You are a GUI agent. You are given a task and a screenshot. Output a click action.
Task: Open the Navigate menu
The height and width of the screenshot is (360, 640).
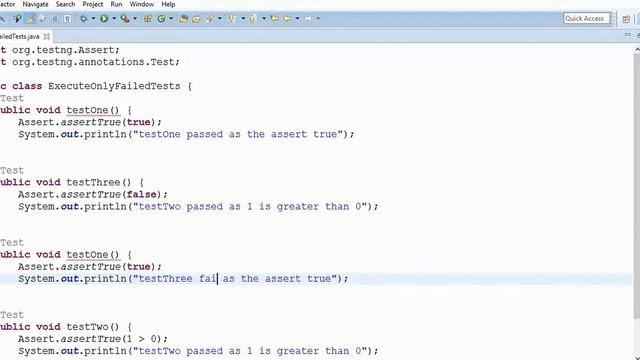35,4
